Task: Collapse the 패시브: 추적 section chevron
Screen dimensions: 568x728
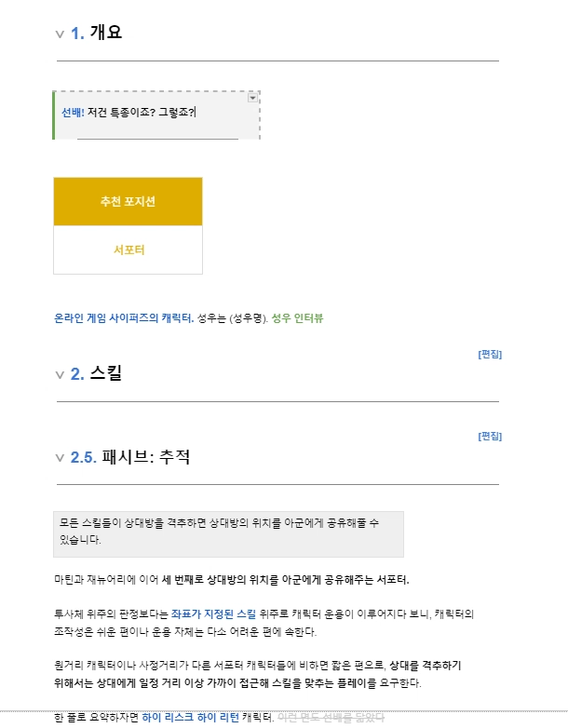Action: (60, 458)
